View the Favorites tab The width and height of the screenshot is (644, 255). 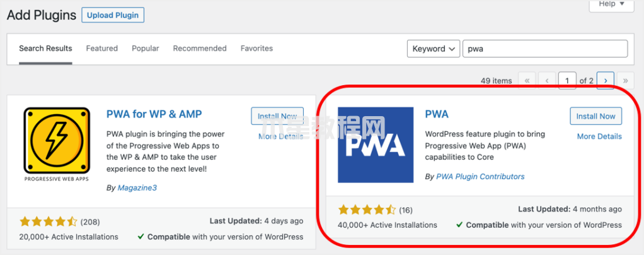coord(256,49)
